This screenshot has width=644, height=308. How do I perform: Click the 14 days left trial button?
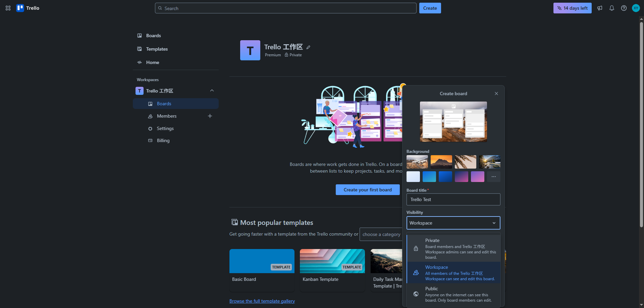[573, 8]
